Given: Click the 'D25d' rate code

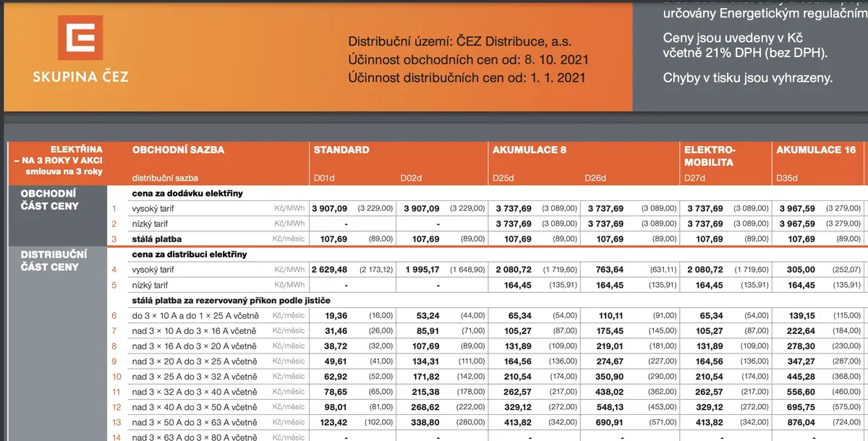Looking at the screenshot, I should click(x=503, y=177).
